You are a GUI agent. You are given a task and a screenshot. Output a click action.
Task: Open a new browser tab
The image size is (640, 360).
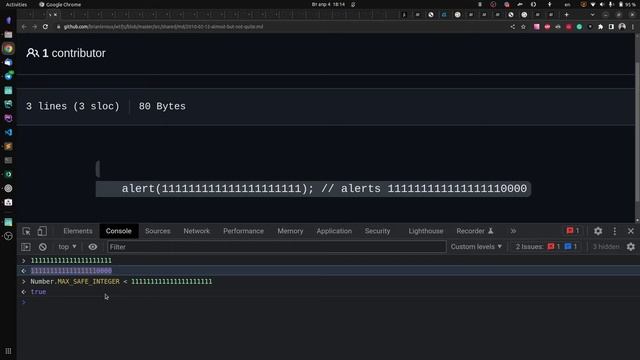(x=567, y=15)
